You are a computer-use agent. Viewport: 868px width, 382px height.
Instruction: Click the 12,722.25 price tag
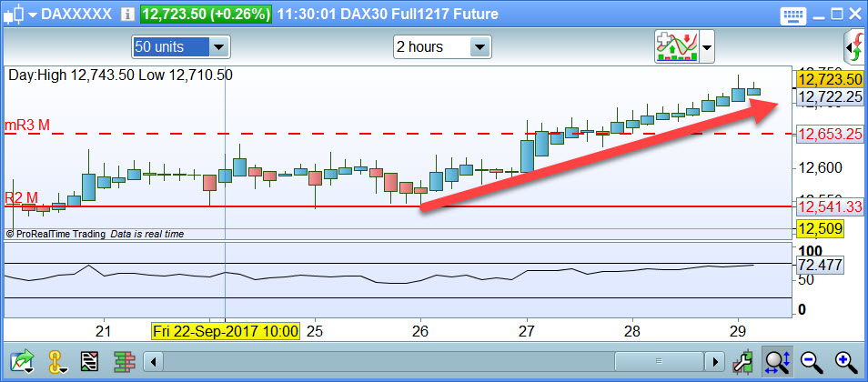tap(831, 97)
